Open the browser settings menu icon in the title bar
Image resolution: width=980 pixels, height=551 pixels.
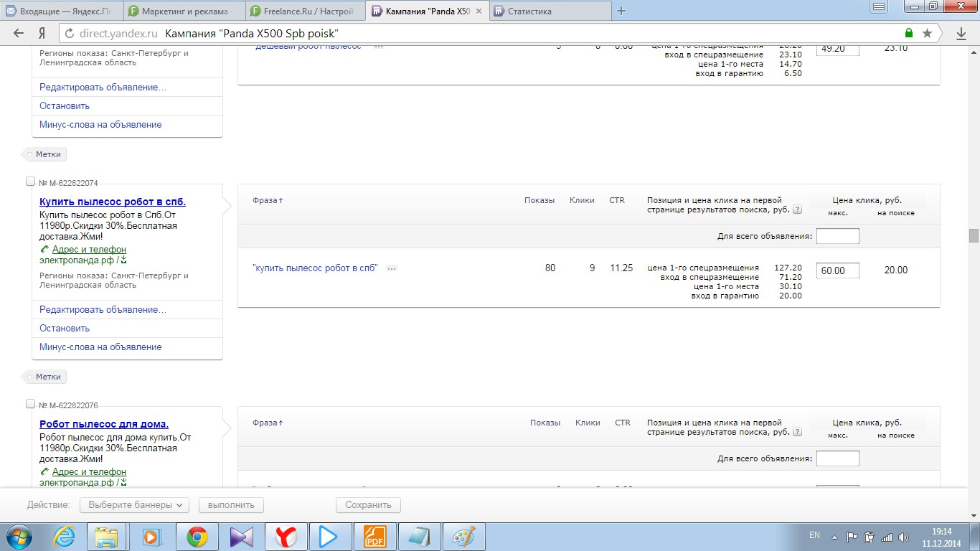tap(880, 6)
